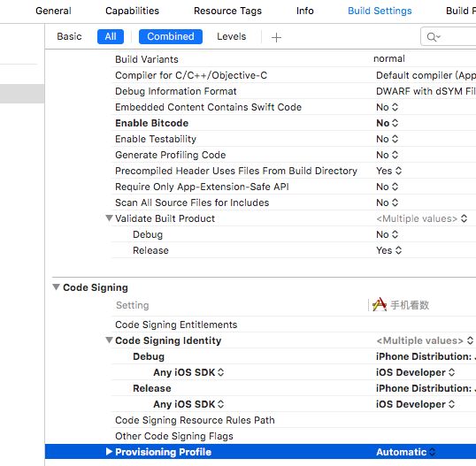Change the Enable Testability value stepper
Viewport: 476px width, 466px height.
tap(395, 139)
